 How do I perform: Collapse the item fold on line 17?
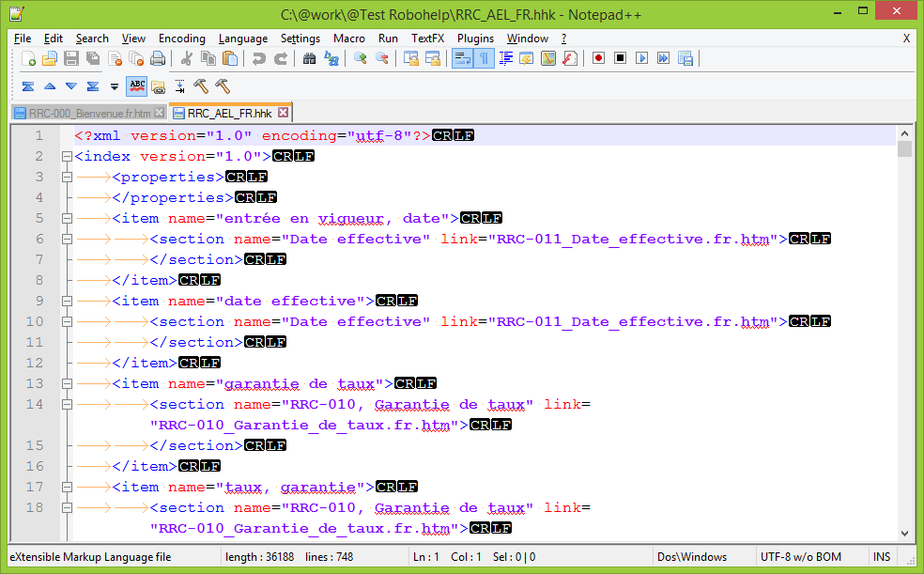pyautogui.click(x=67, y=488)
